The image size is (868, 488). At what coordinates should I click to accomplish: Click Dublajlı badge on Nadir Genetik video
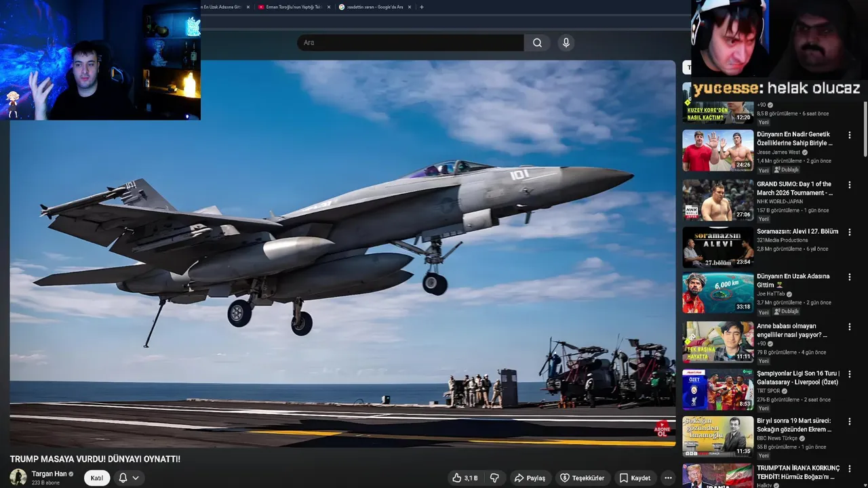pyautogui.click(x=787, y=170)
